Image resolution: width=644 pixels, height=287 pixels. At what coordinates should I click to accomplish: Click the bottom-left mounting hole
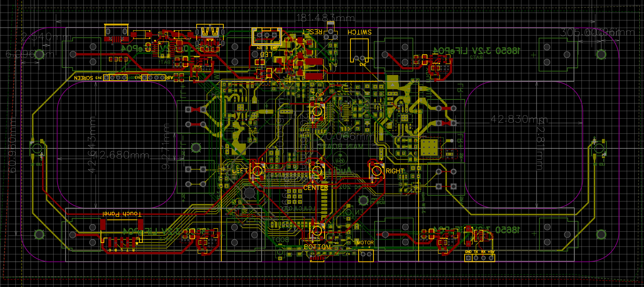pos(39,234)
